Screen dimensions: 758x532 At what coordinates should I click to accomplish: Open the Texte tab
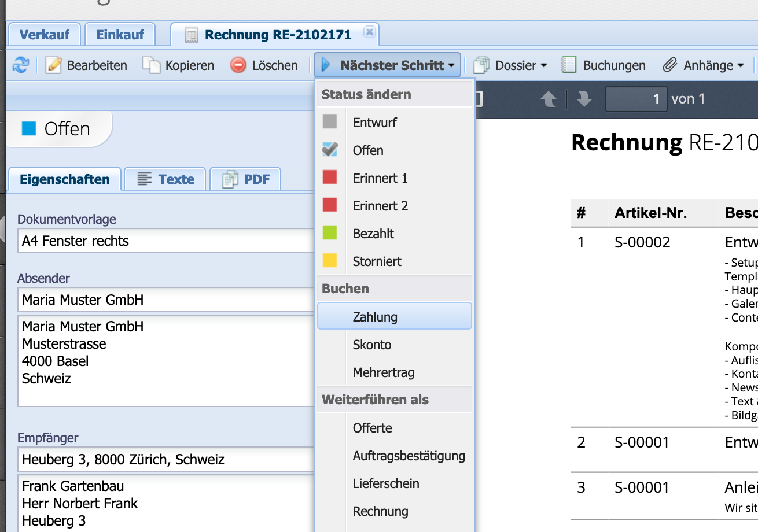click(164, 179)
